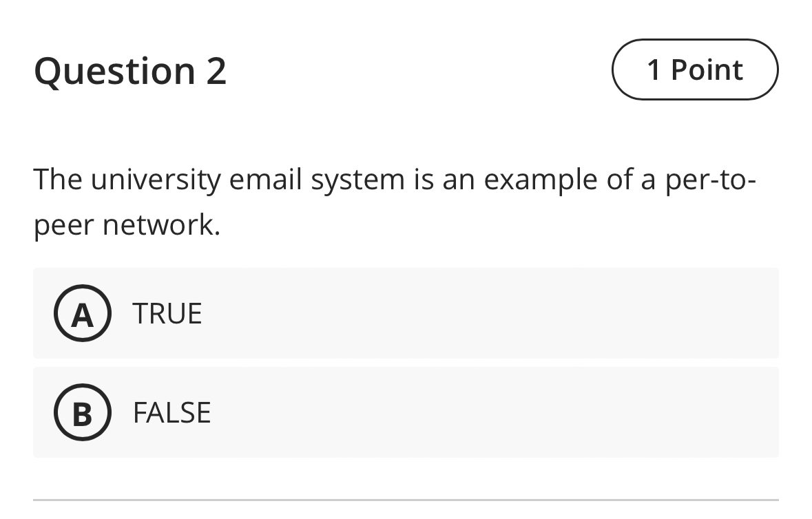Choose TRUE for the peer-to-peer question

click(406, 313)
